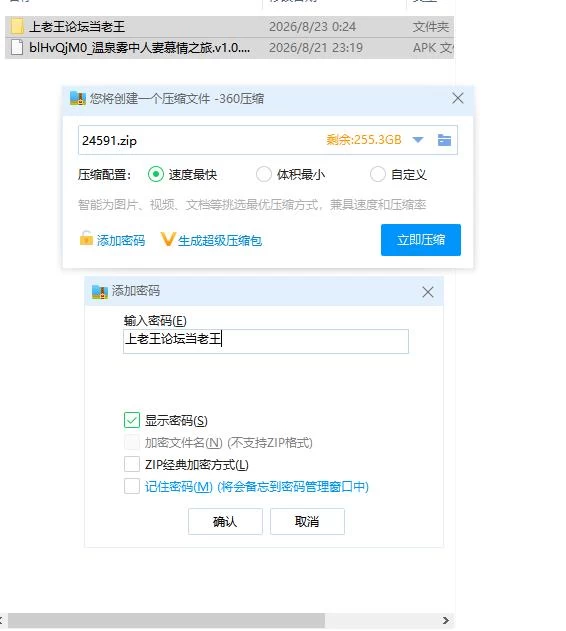Click the date 2026/8/21 23:19
Image resolution: width=566 pixels, height=631 pixels.
coord(316,48)
